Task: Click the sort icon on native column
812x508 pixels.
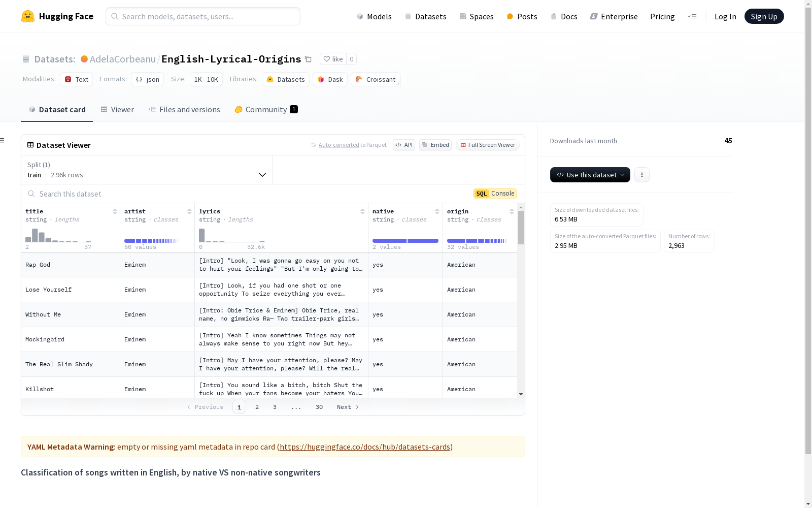Action: pos(437,211)
